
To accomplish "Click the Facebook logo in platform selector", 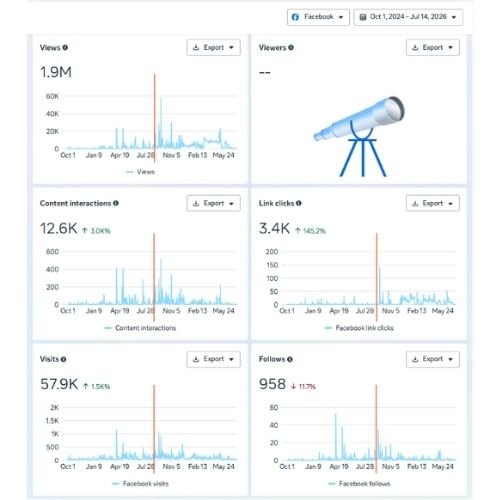I will tap(295, 17).
